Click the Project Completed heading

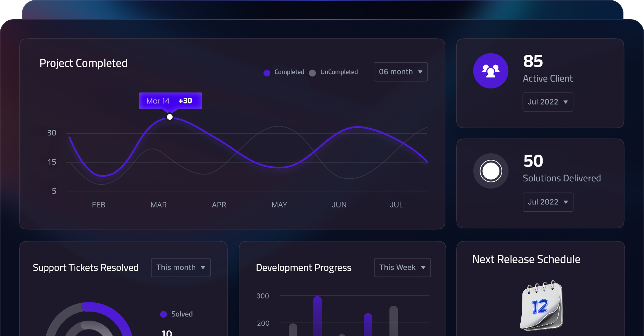tap(83, 63)
